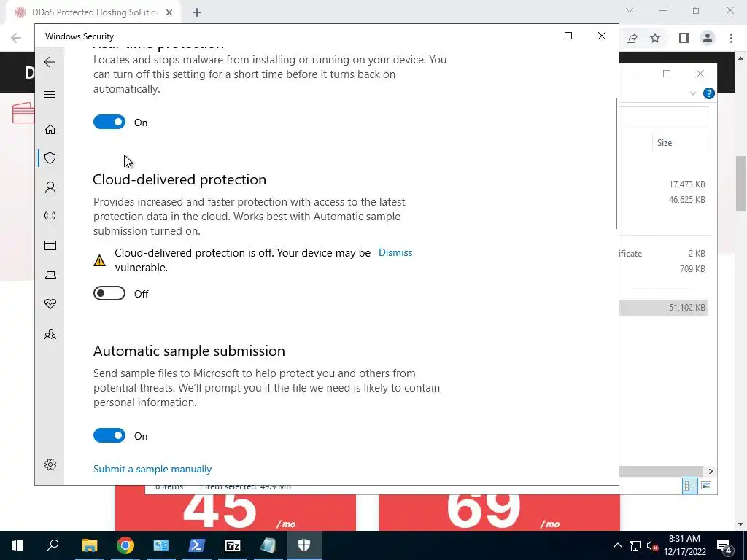Open Home in Windows Security sidebar

click(50, 130)
